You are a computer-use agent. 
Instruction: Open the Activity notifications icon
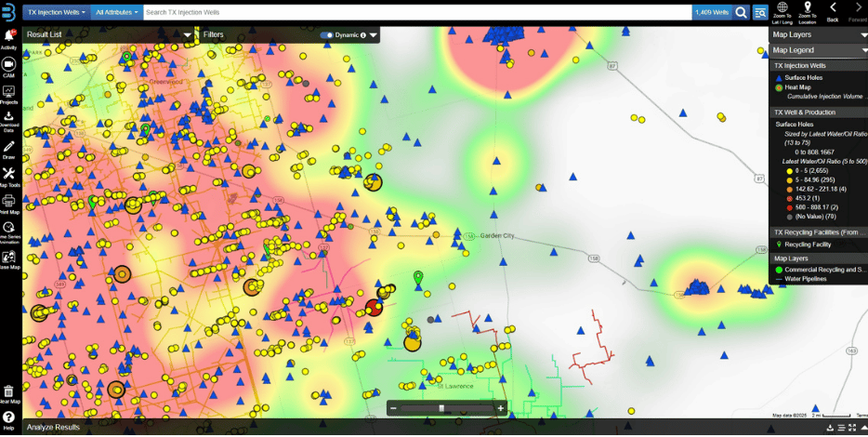tap(9, 36)
